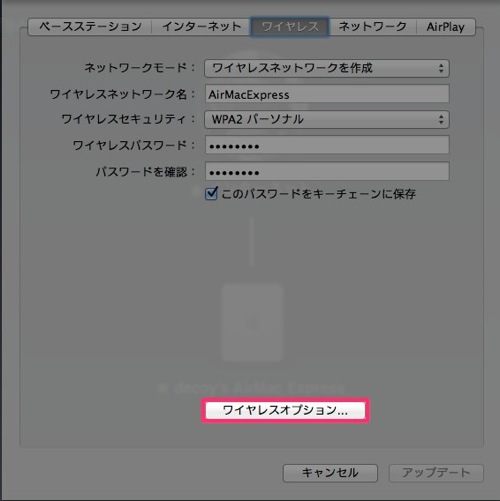This screenshot has height=501, width=500.
Task: Switch to the インターネット tab
Action: point(201,27)
